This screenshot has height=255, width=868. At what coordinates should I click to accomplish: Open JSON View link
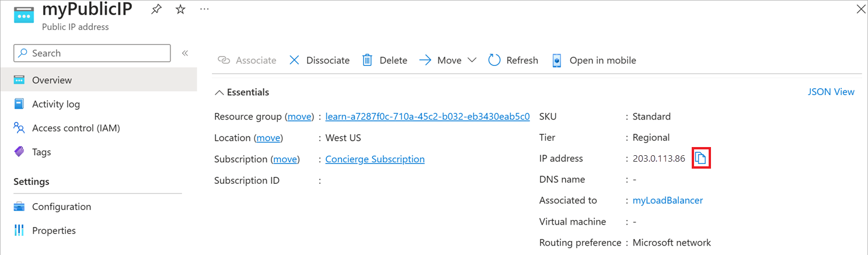coord(831,92)
